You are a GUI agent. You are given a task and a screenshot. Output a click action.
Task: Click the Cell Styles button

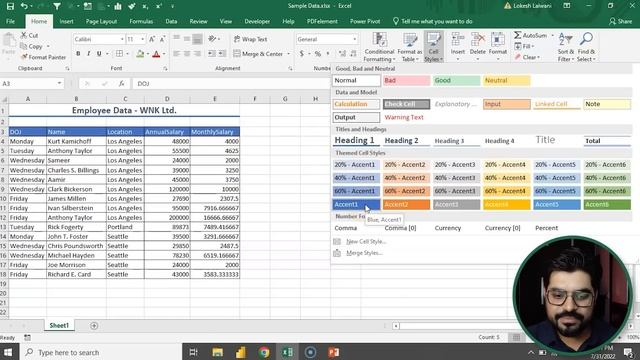(433, 47)
